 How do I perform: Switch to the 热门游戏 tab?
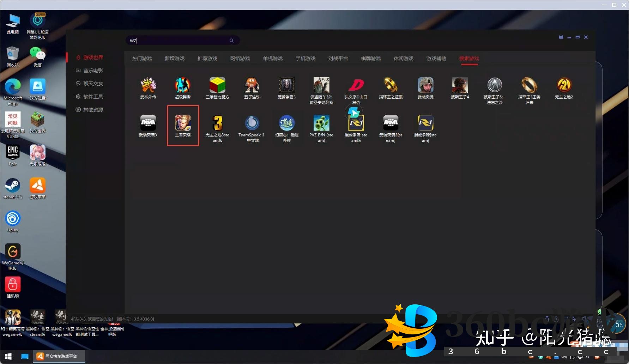click(142, 59)
